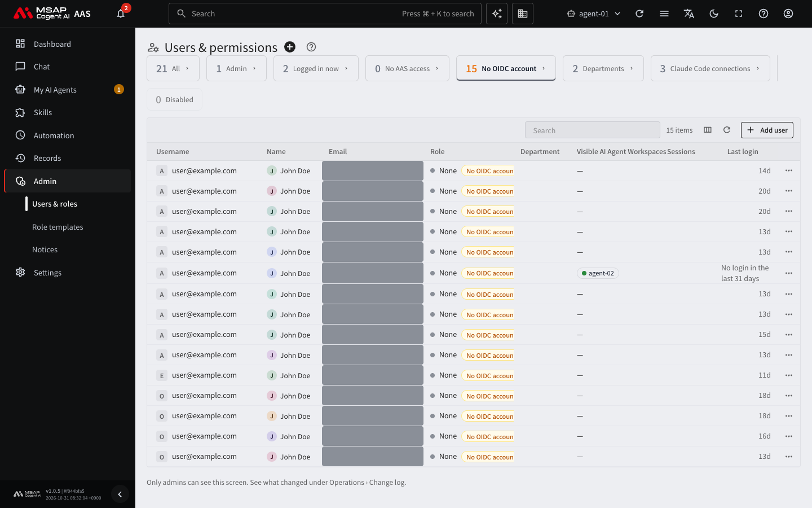Open the user account icon
812x508 pixels.
(788, 14)
